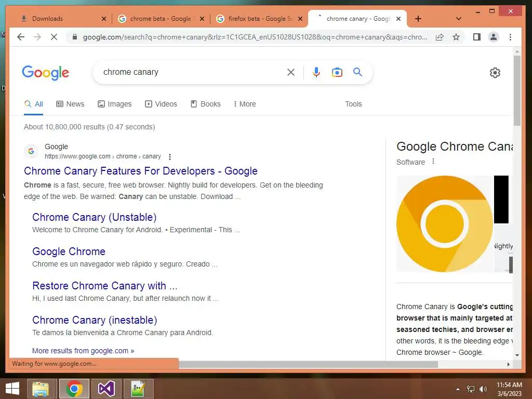Image resolution: width=532 pixels, height=399 pixels.
Task: Start voice search with the microphone
Action: 316,72
